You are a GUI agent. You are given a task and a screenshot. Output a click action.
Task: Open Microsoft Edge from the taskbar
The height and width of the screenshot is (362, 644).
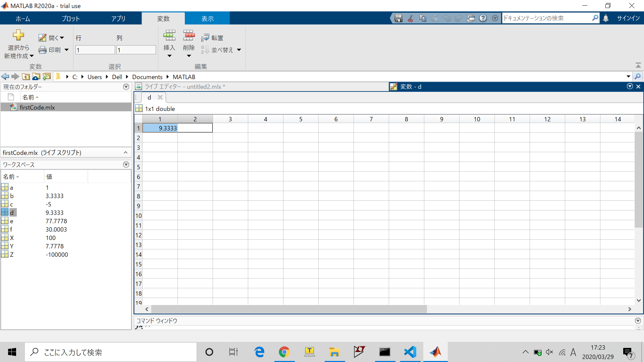259,352
